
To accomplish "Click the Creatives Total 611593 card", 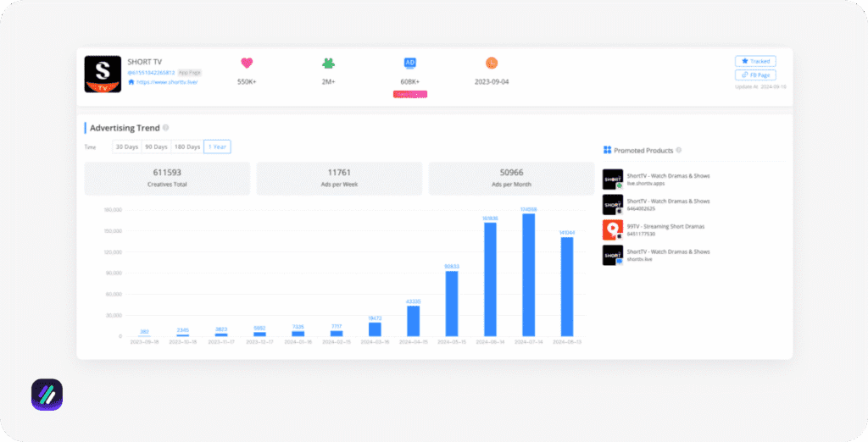I will (167, 178).
